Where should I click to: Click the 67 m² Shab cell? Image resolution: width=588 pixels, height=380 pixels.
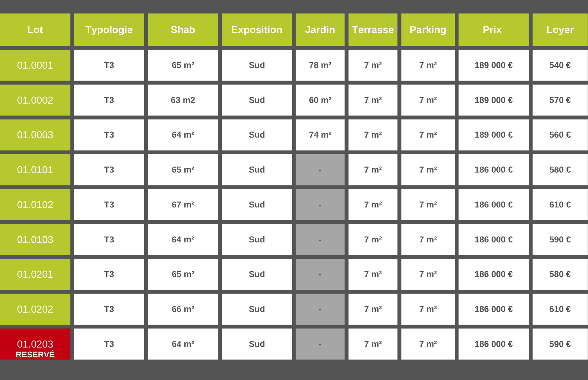pyautogui.click(x=183, y=205)
